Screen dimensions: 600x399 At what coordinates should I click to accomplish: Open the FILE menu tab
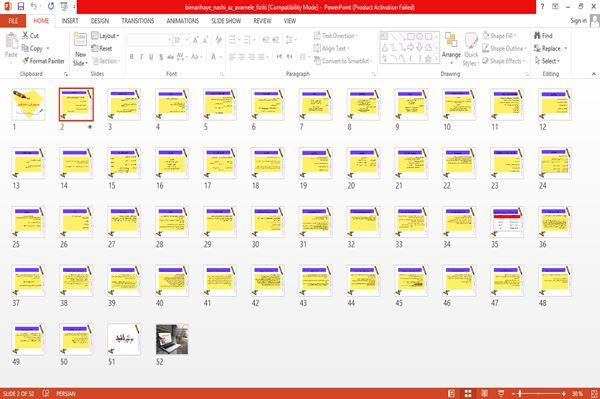point(13,21)
